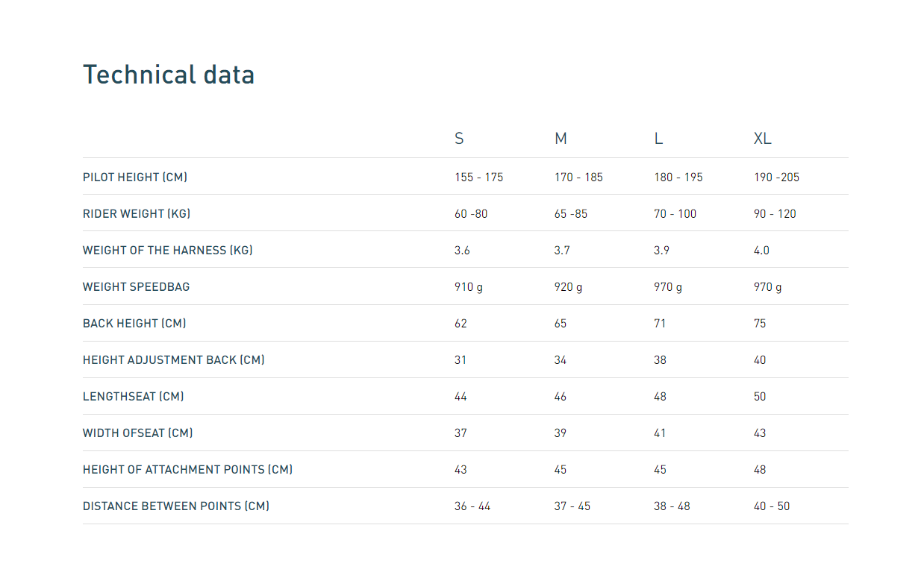This screenshot has height=575, width=924.
Task: Click the PILOT HEIGHT (CM) row label
Action: coord(135,177)
